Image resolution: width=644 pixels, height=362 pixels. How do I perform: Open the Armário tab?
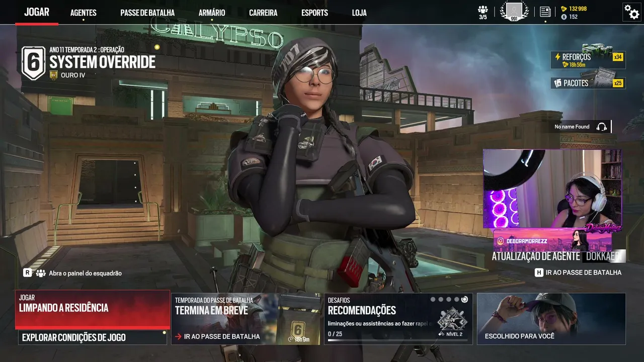click(212, 13)
